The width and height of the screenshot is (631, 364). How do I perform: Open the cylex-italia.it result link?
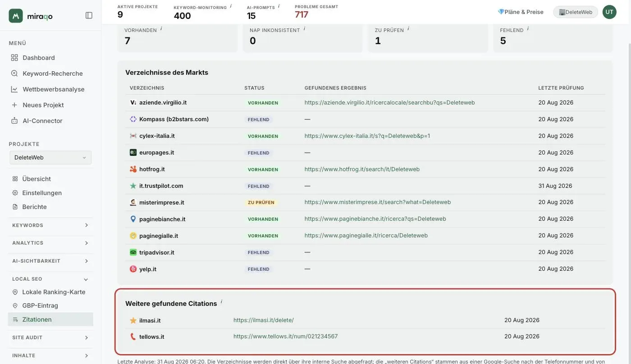point(367,136)
